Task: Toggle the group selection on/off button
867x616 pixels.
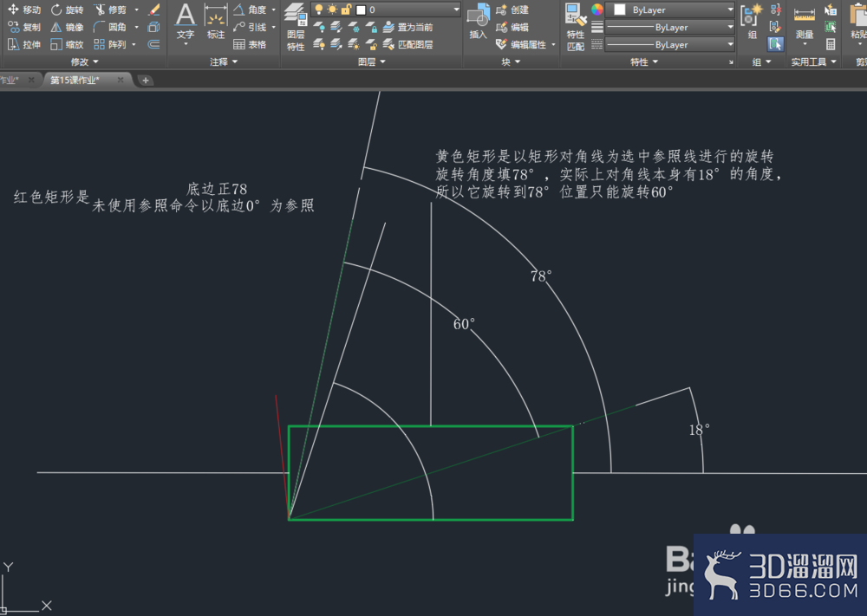Action: (x=775, y=44)
